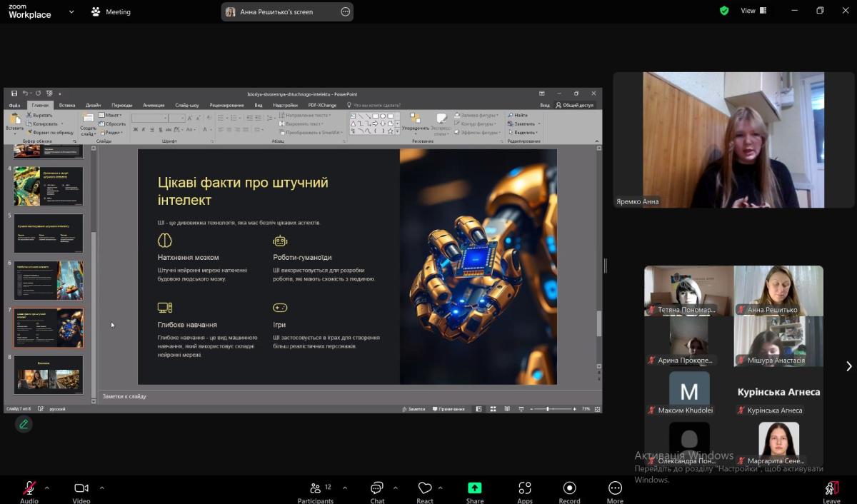Unmute the microphone Audio button
Image resolution: width=857 pixels, height=504 pixels.
[29, 490]
